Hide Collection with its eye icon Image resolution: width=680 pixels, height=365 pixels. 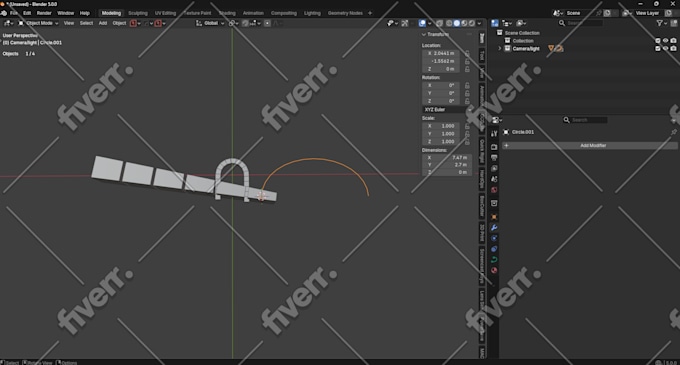click(x=665, y=40)
